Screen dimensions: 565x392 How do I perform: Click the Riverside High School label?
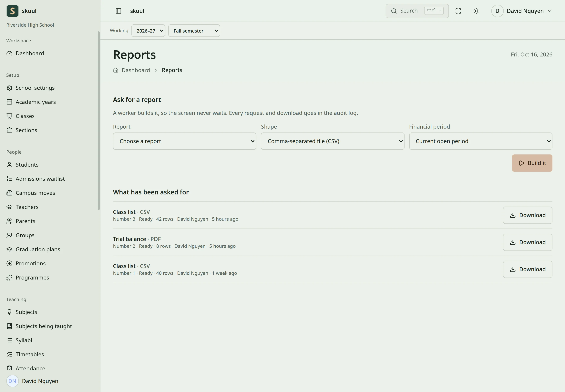click(30, 25)
